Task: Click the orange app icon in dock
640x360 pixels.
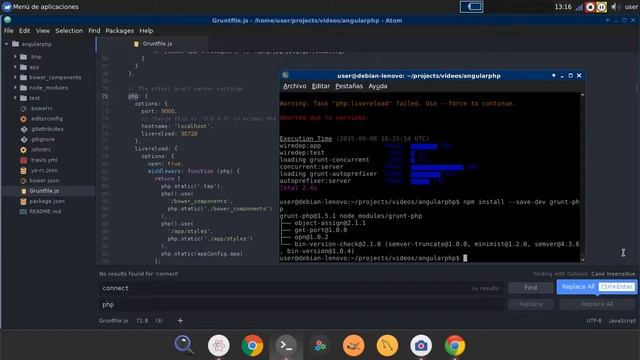Action: tap(353, 346)
